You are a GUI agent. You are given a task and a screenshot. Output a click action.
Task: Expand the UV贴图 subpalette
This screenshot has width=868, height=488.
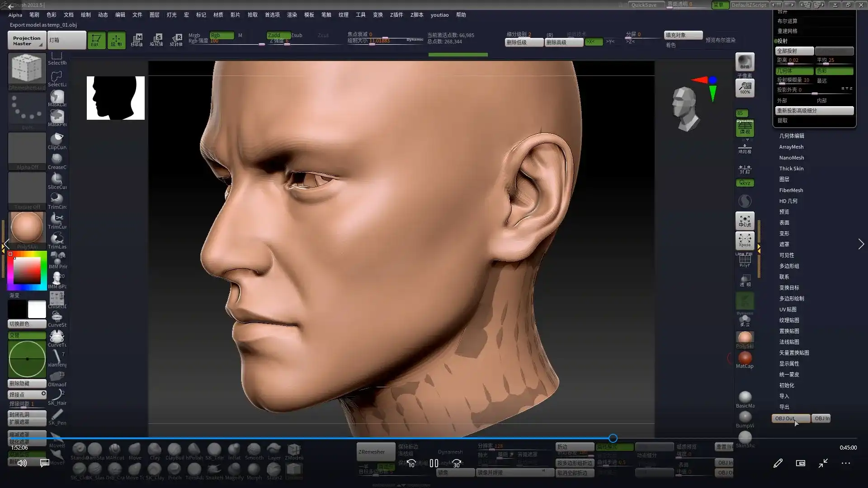(788, 310)
